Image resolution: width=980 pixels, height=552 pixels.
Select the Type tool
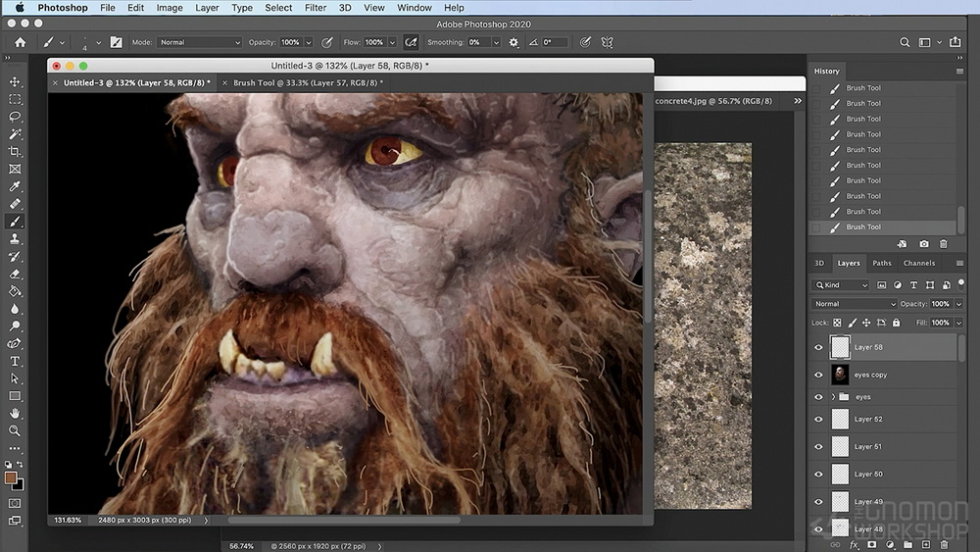pos(15,362)
